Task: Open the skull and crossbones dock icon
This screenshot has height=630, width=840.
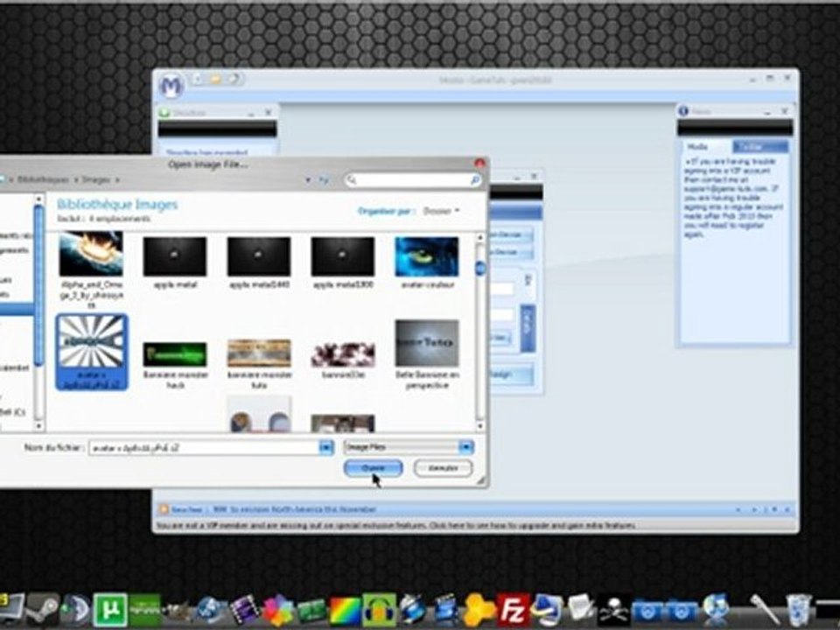Action: [614, 611]
